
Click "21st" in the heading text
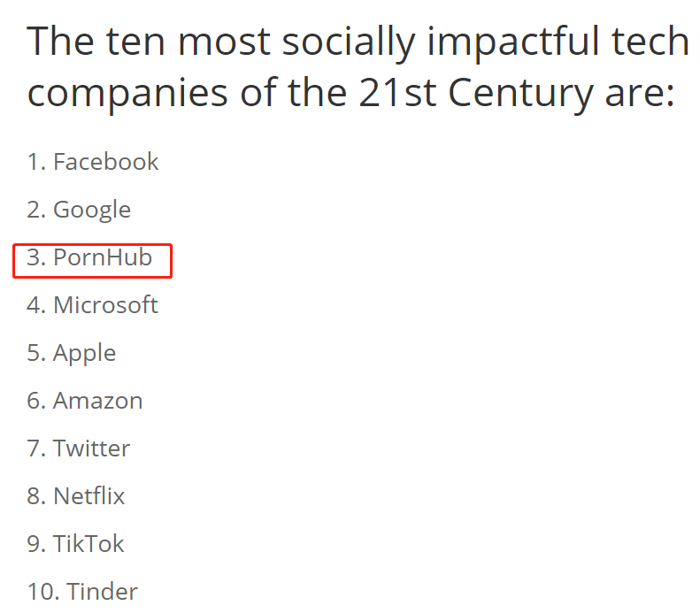[x=397, y=93]
